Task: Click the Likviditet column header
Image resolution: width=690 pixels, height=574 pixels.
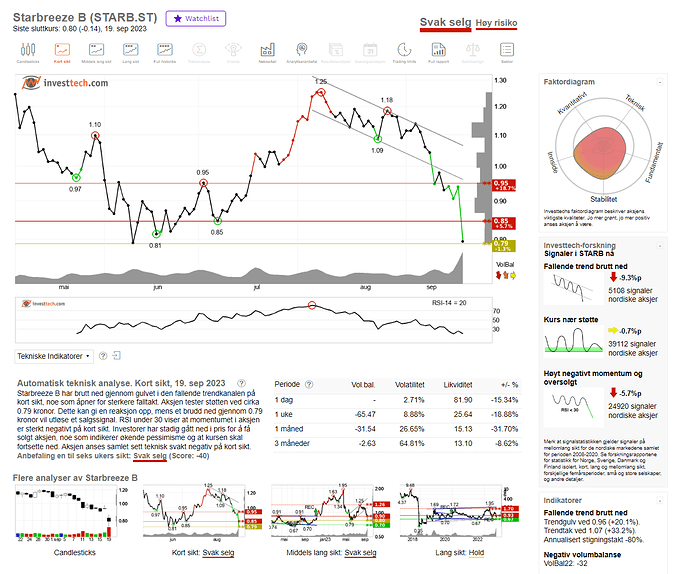Action: click(x=458, y=385)
